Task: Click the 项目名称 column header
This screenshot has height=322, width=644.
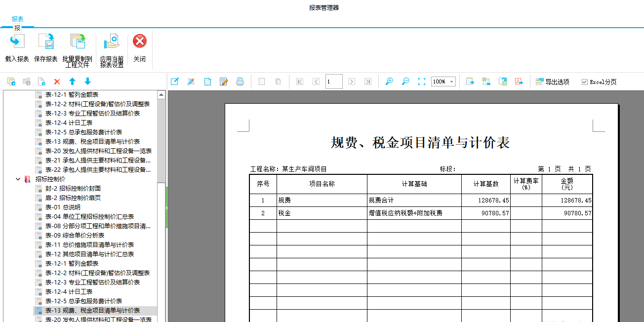Action: tap(322, 184)
